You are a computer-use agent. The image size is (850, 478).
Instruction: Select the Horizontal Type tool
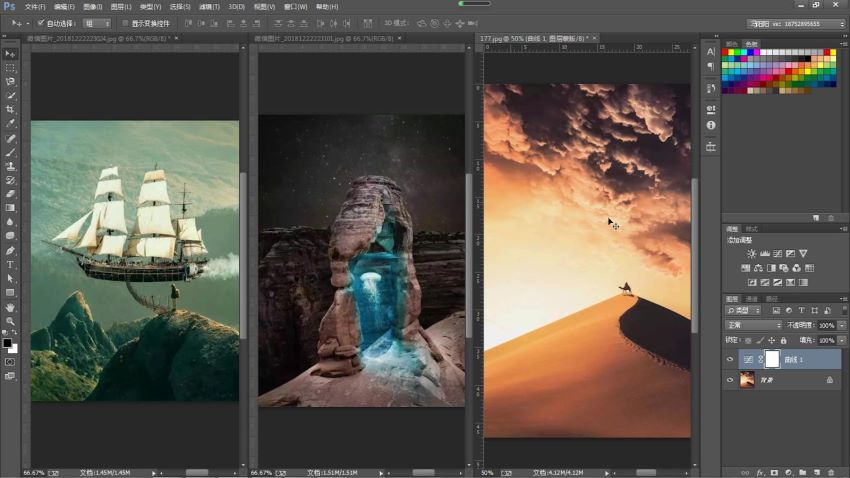(x=10, y=264)
